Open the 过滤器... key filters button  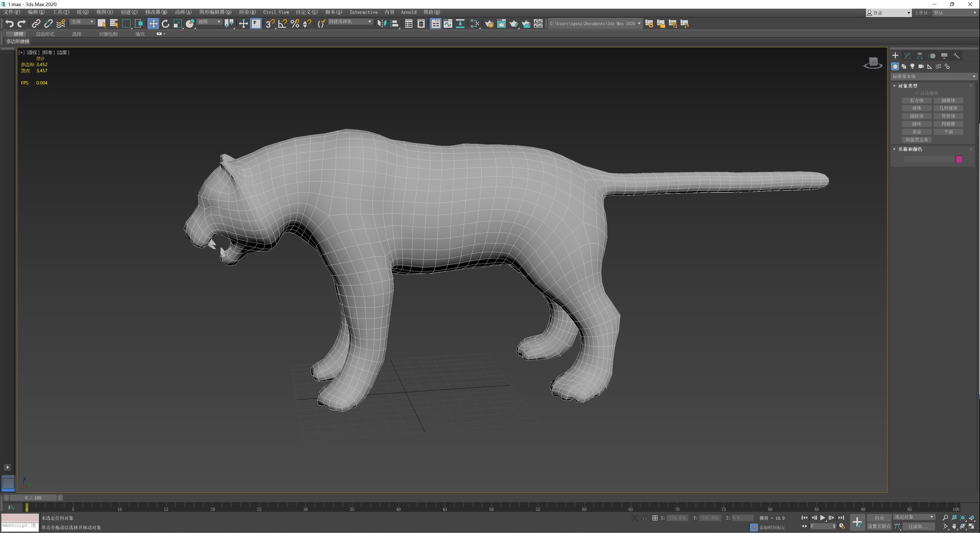click(918, 526)
